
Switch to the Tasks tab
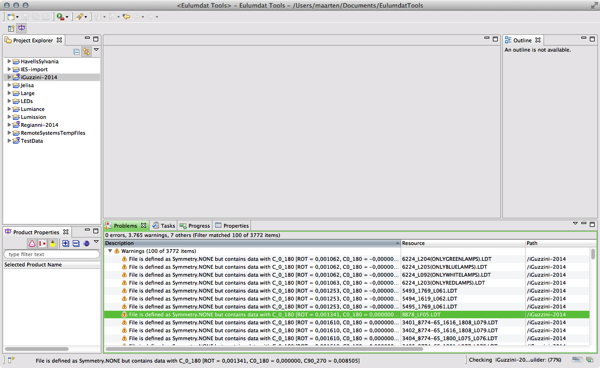click(164, 226)
